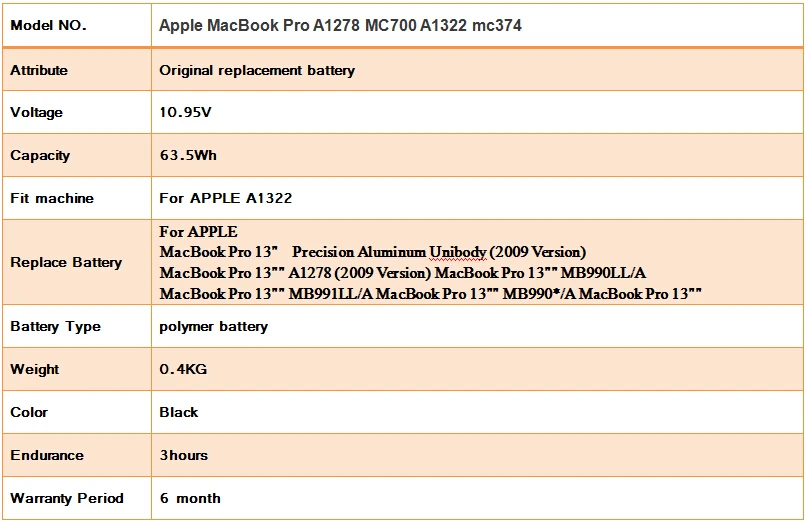This screenshot has height=522, width=807.
Task: Click the underlined Unibody word
Action: click(x=458, y=252)
